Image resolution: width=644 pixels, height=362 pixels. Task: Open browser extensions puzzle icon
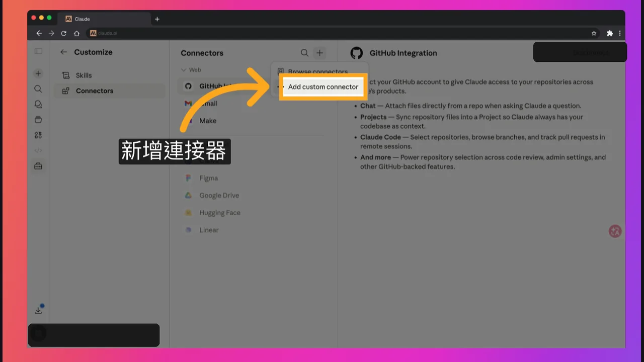tap(610, 33)
